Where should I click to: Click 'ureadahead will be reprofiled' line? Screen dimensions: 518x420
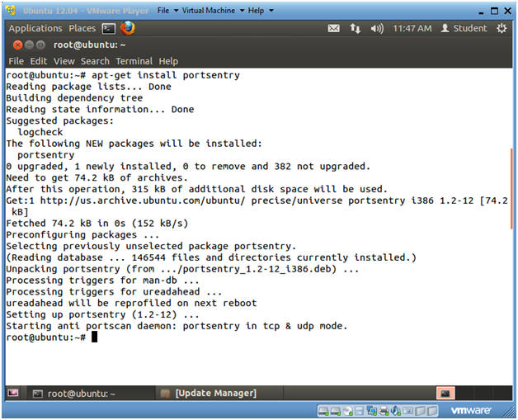131,304
